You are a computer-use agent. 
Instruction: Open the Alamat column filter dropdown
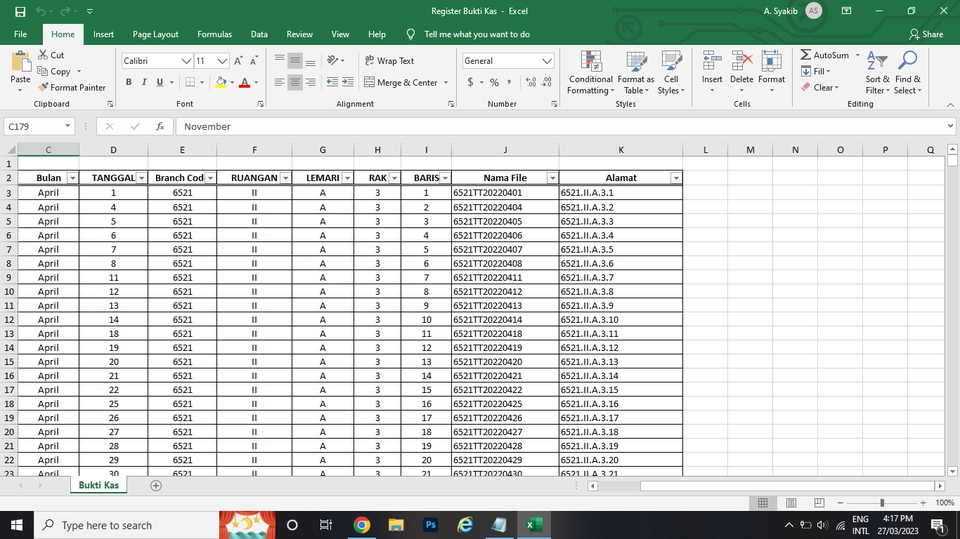[676, 178]
